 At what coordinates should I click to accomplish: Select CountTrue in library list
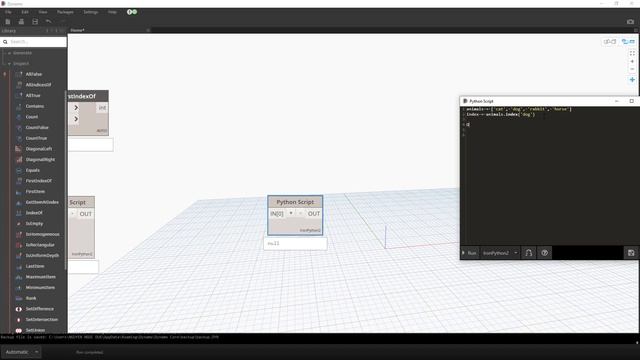point(36,138)
